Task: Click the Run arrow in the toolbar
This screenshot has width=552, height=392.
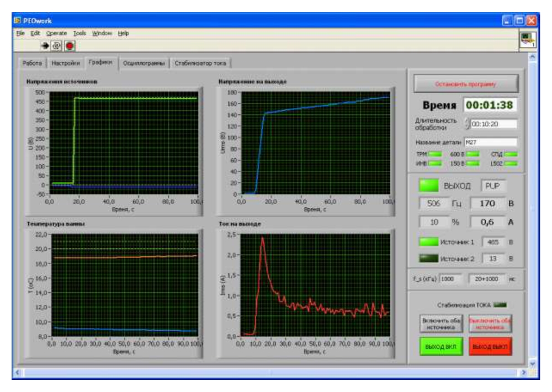Action: [45, 46]
